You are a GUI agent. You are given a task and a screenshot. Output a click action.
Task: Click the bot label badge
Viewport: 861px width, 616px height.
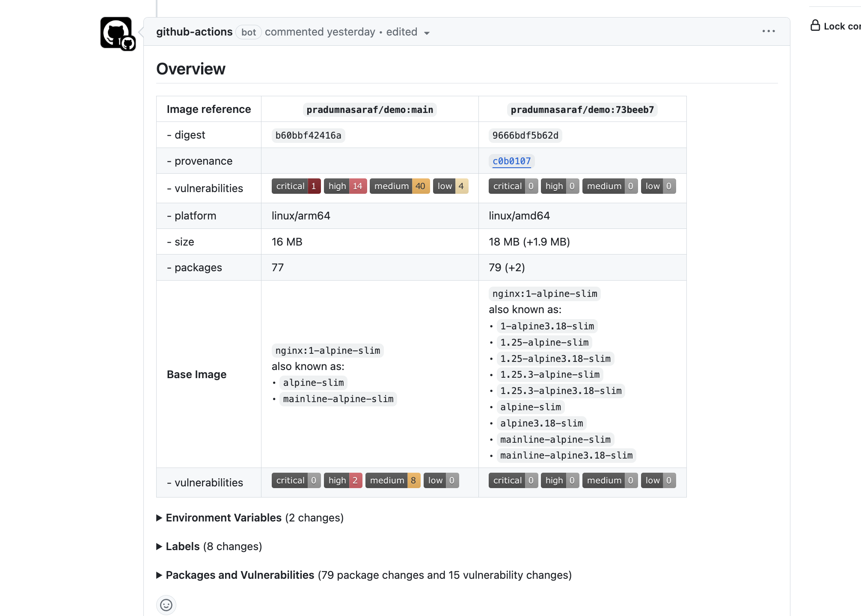click(x=248, y=32)
